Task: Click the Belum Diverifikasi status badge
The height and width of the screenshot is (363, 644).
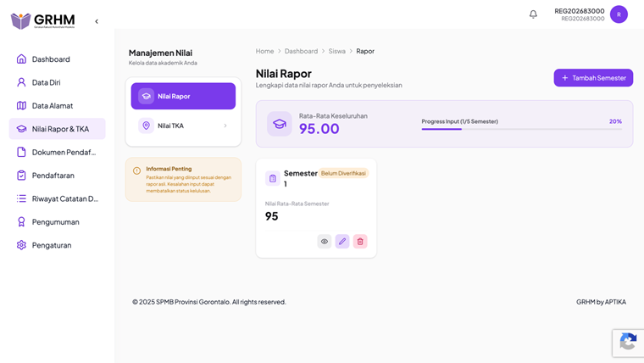Action: coord(343,174)
